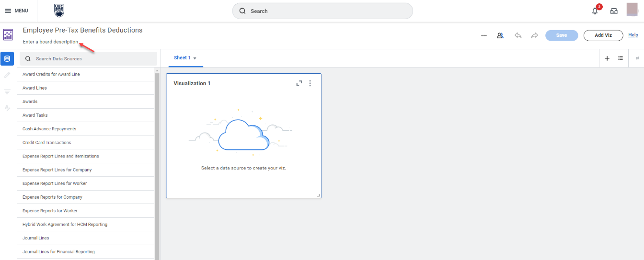Add a new sheet with plus icon
Image resolution: width=644 pixels, height=260 pixels.
coord(607,58)
